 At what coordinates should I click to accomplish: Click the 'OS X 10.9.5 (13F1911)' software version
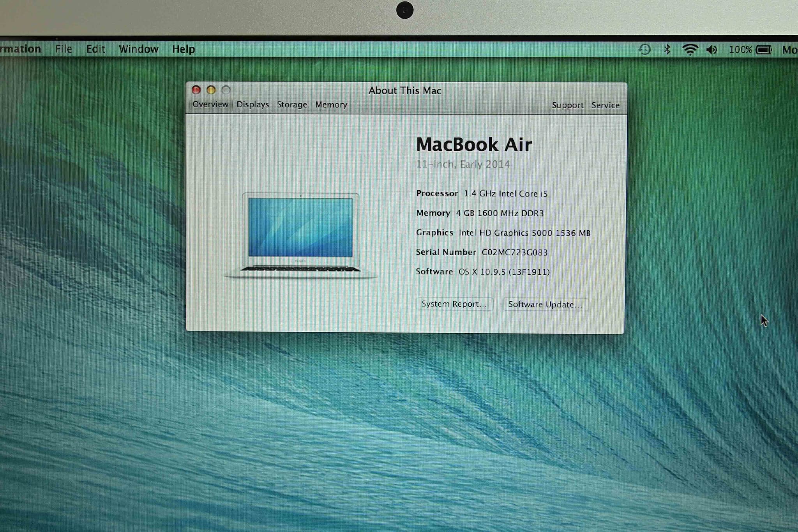pyautogui.click(x=504, y=272)
